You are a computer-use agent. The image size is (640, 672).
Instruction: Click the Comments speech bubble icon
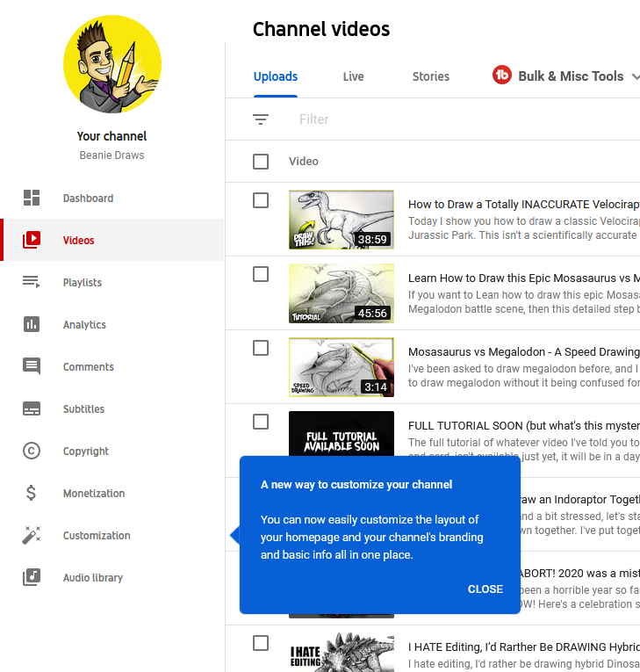32,367
